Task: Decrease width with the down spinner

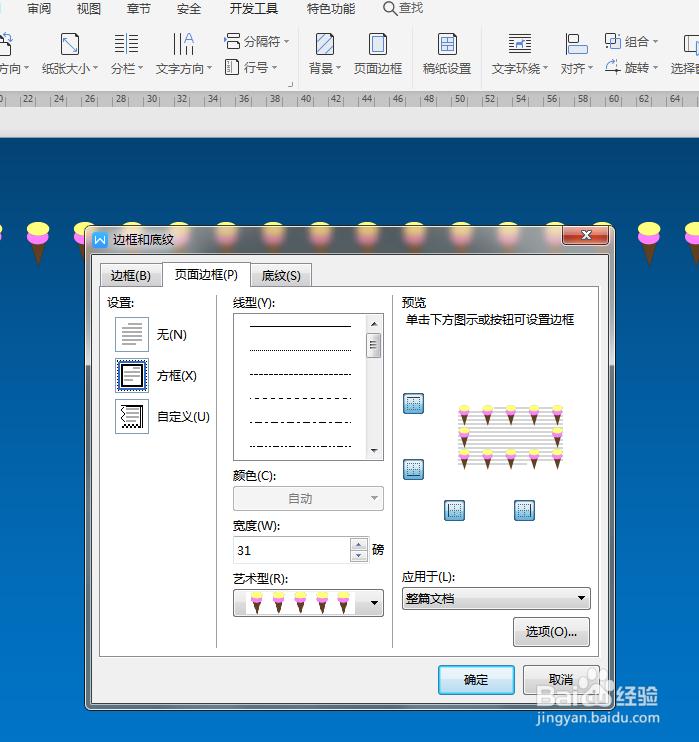Action: pos(359,556)
